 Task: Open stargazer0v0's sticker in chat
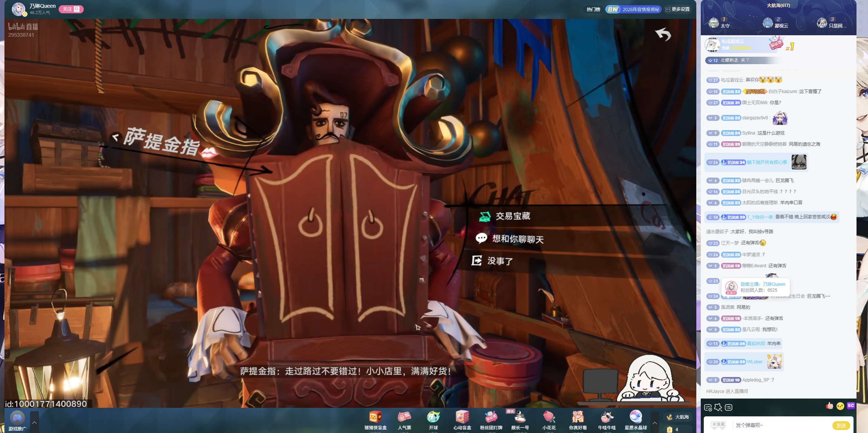780,118
